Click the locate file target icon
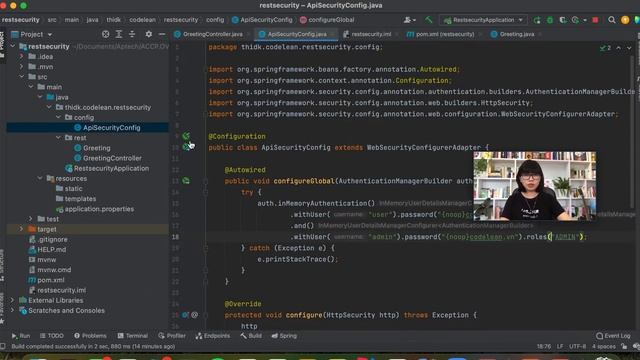Viewport: 640px width, 360px height. (105, 34)
